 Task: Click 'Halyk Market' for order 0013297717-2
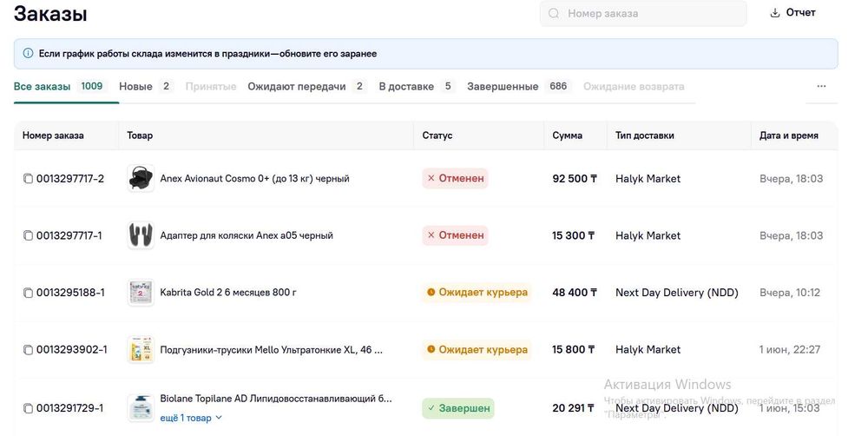[648, 178]
